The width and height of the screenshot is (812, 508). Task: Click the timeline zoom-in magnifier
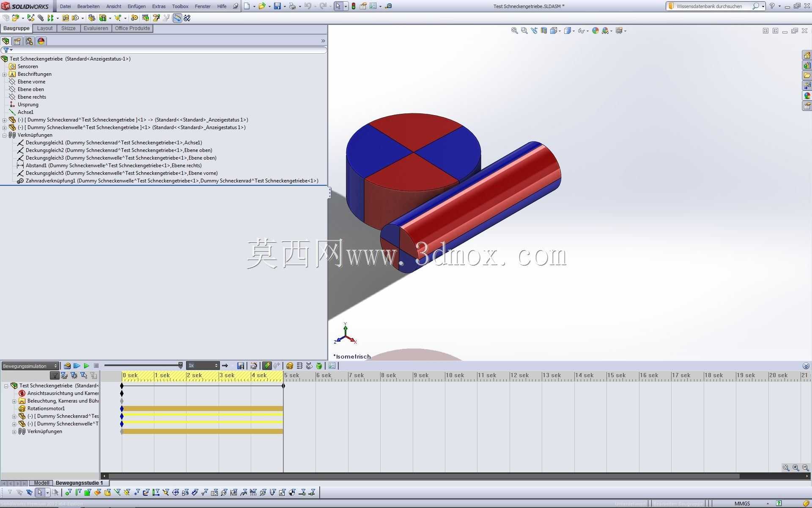click(x=796, y=468)
